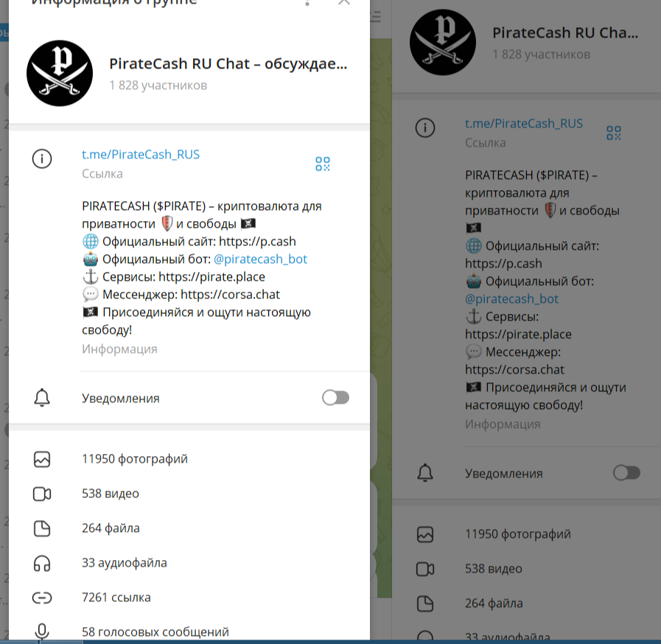Open the three-dot options menu in modal header
Image resolution: width=661 pixels, height=644 pixels.
pyautogui.click(x=307, y=2)
